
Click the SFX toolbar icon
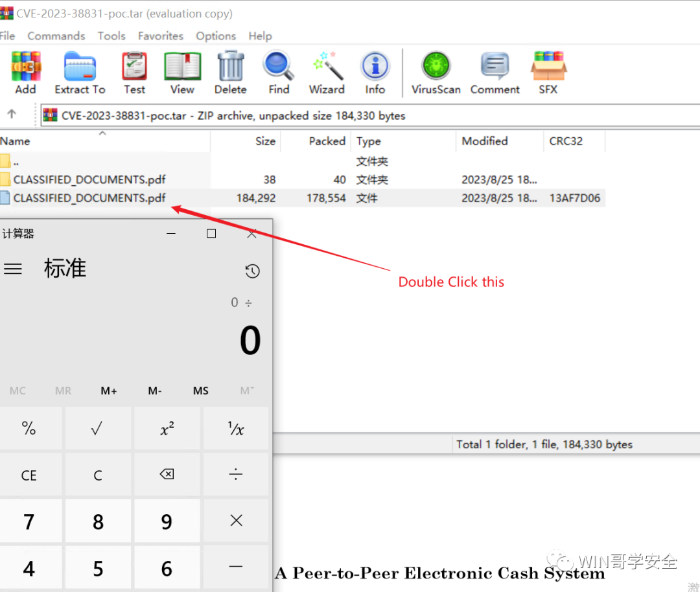548,73
